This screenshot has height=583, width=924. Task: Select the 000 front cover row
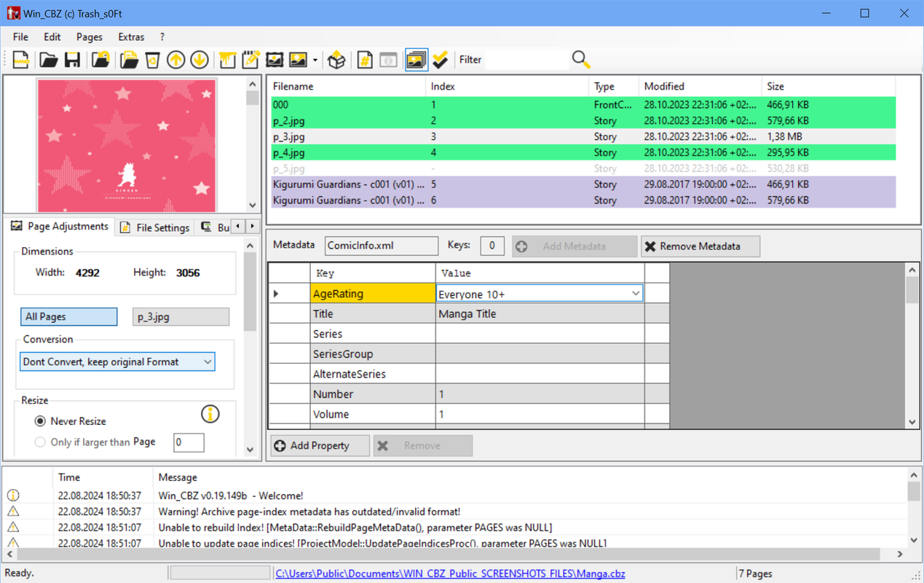point(583,105)
